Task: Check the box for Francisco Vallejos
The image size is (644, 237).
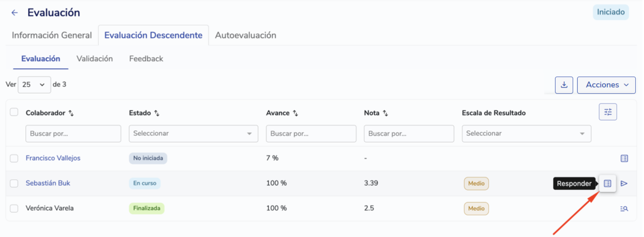Action: point(14,158)
